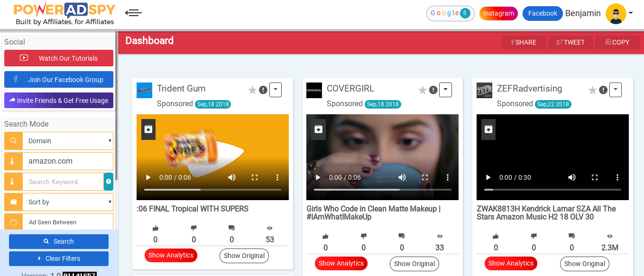Click the Ad Seen Between date field

click(x=68, y=222)
